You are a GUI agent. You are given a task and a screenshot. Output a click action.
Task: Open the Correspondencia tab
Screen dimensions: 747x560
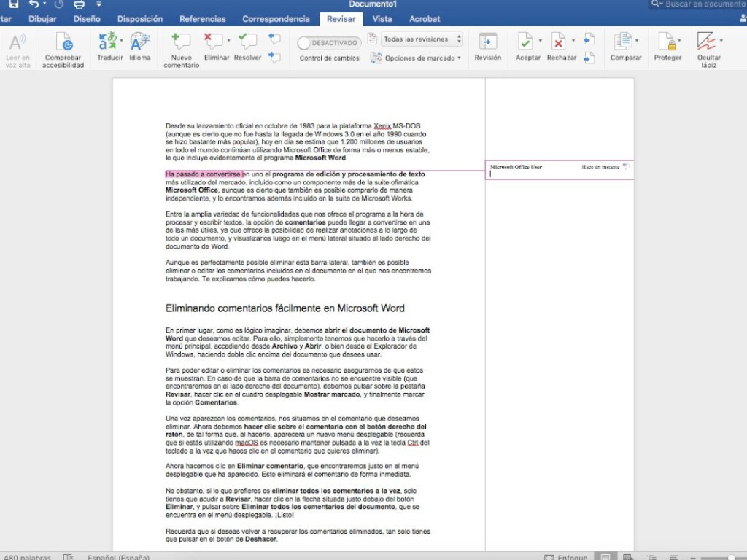point(276,19)
